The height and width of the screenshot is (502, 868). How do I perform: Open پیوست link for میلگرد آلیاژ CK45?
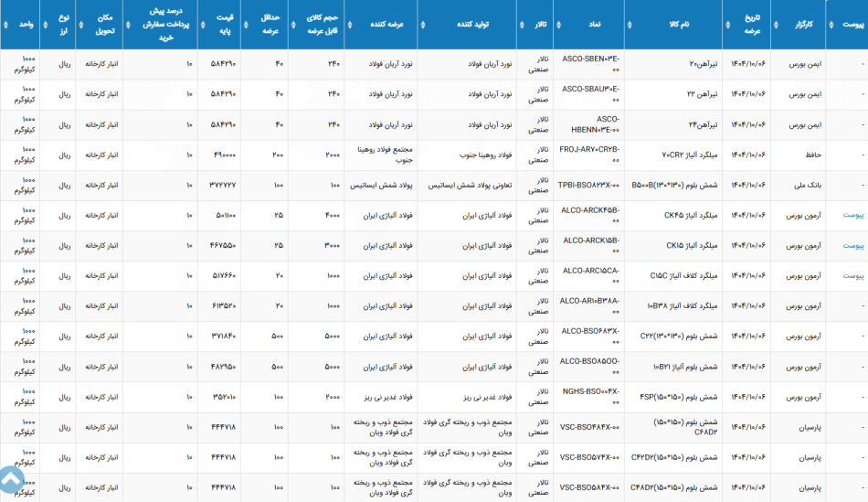852,216
